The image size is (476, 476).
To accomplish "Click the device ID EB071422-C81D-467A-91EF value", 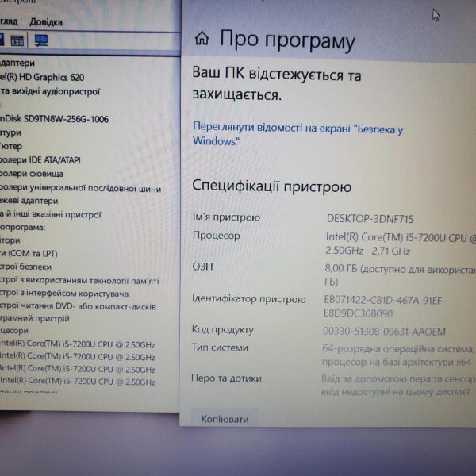I will [384, 306].
